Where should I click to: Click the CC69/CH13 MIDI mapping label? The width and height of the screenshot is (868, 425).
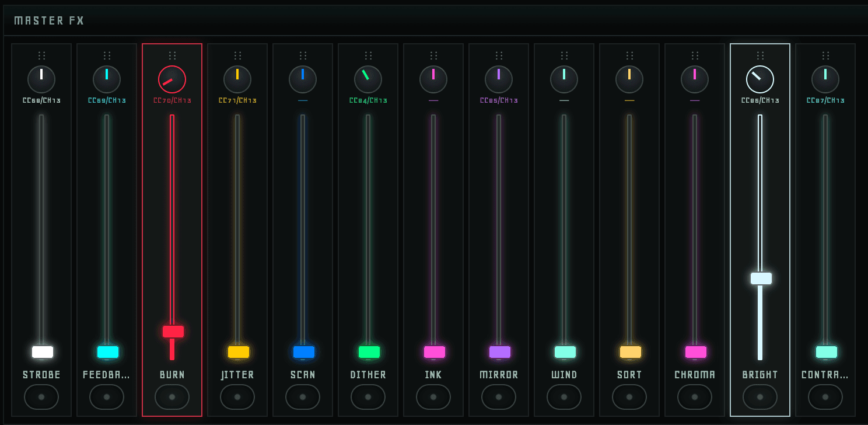[x=107, y=100]
